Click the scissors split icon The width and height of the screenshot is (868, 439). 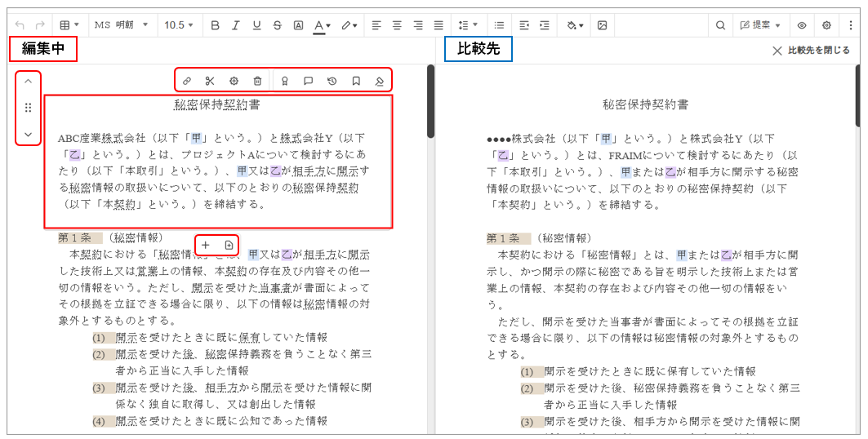210,81
